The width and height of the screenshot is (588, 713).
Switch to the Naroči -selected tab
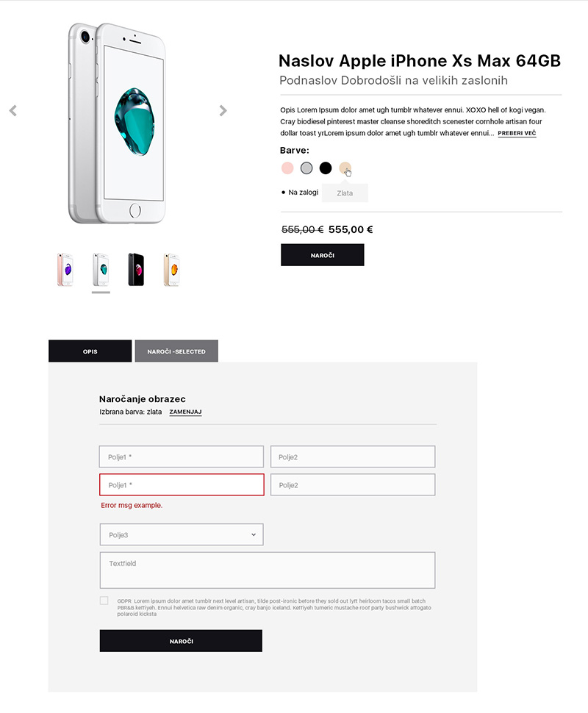point(176,351)
